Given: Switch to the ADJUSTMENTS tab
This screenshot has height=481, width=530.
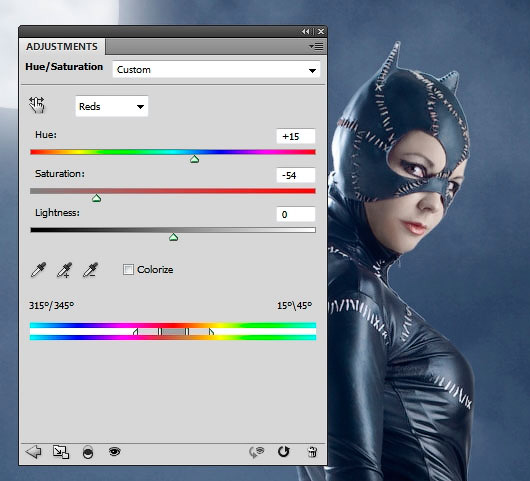Looking at the screenshot, I should pos(62,46).
